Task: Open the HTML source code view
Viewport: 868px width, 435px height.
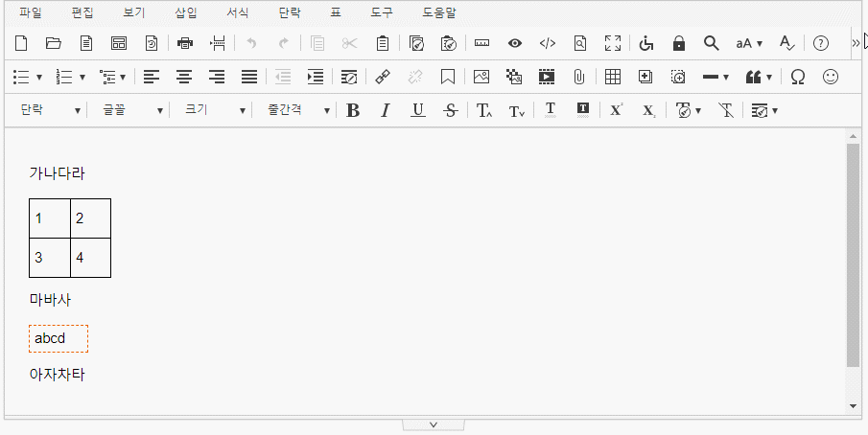Action: point(547,43)
